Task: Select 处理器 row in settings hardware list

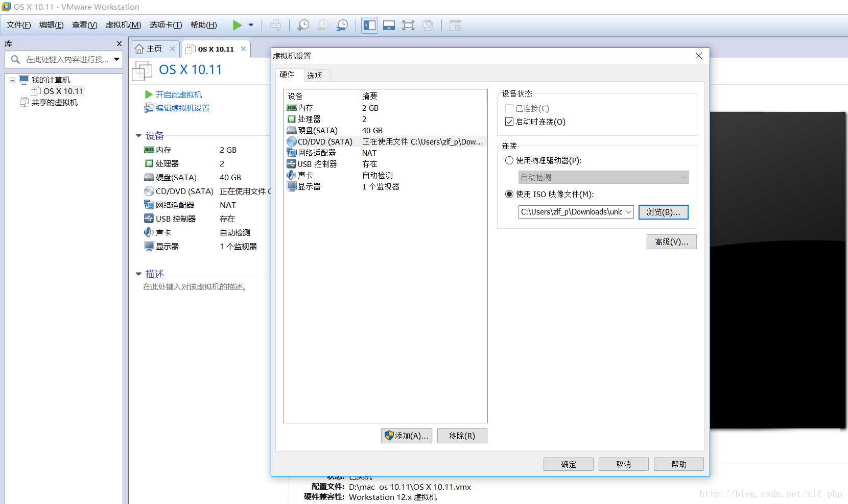Action: [385, 119]
